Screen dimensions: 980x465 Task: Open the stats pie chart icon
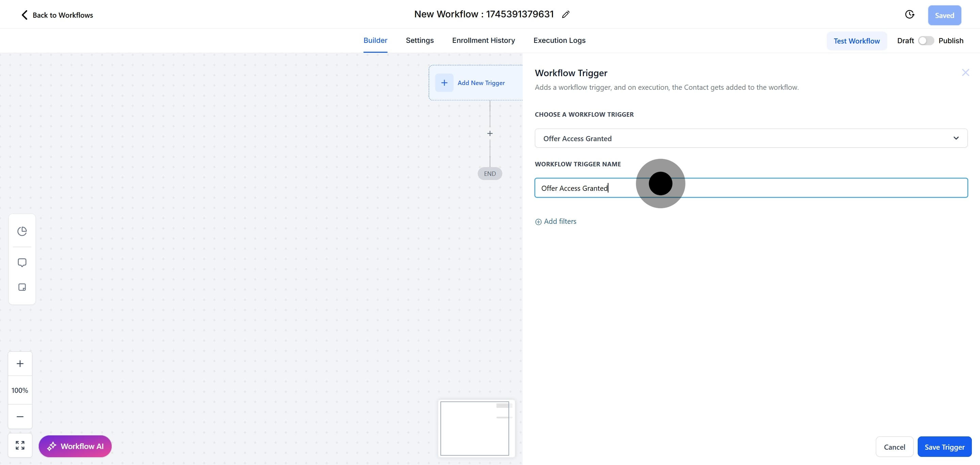22,231
